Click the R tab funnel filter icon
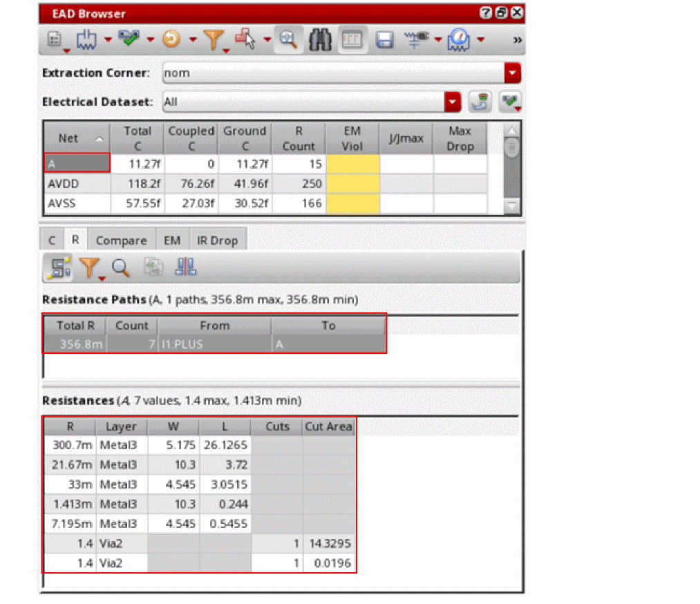Image resolution: width=700 pixels, height=604 pixels. tap(90, 268)
